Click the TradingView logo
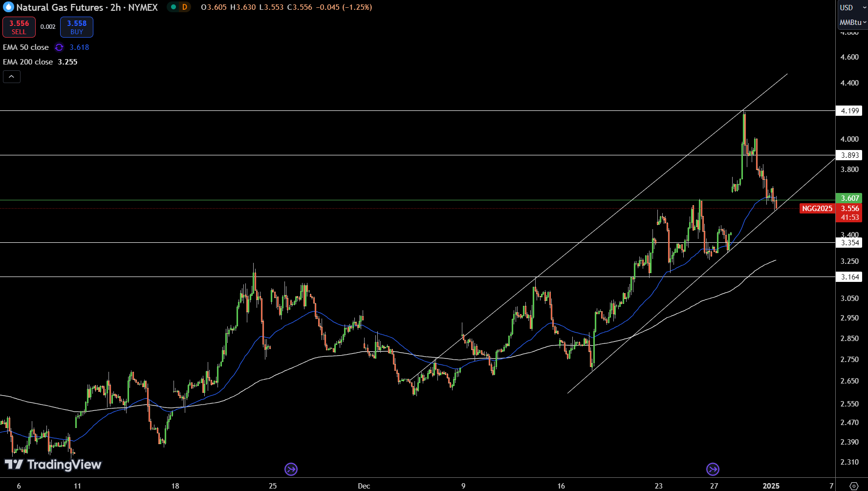The height and width of the screenshot is (491, 868). [53, 465]
